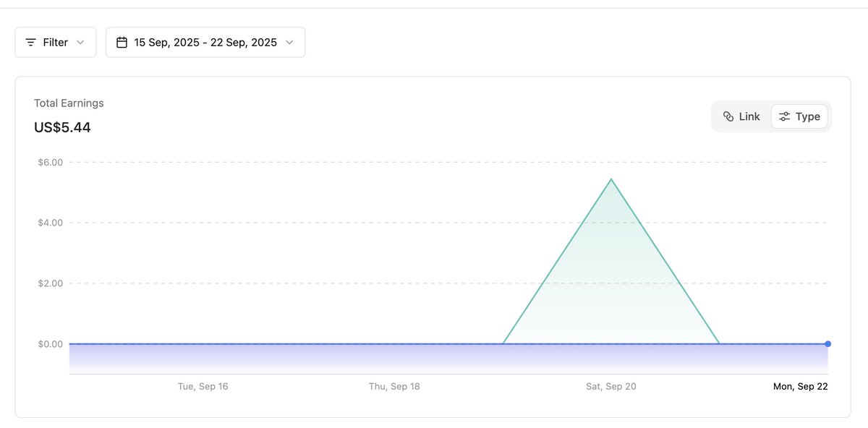
Task: Click the calendar icon
Action: (122, 43)
